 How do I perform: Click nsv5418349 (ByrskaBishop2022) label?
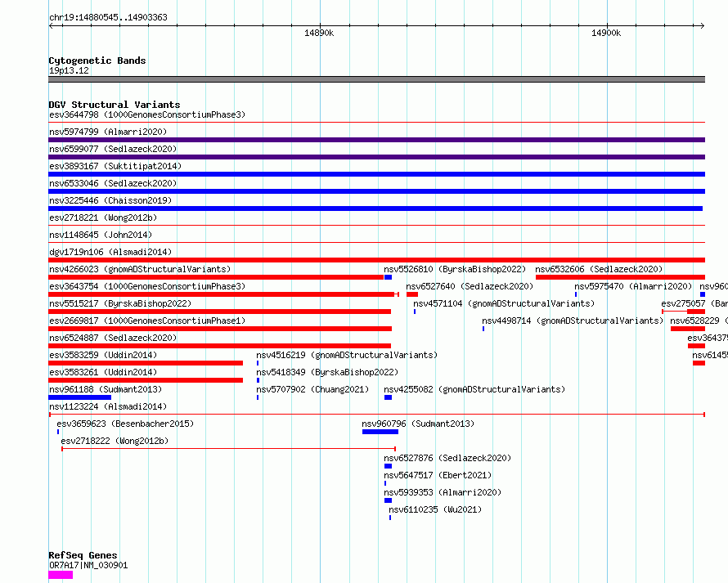327,372
